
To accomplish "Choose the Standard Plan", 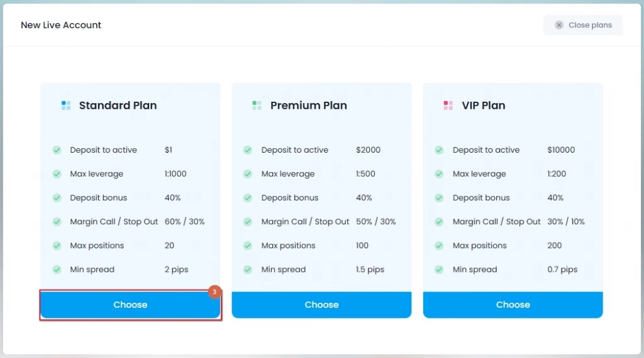I will 130,305.
